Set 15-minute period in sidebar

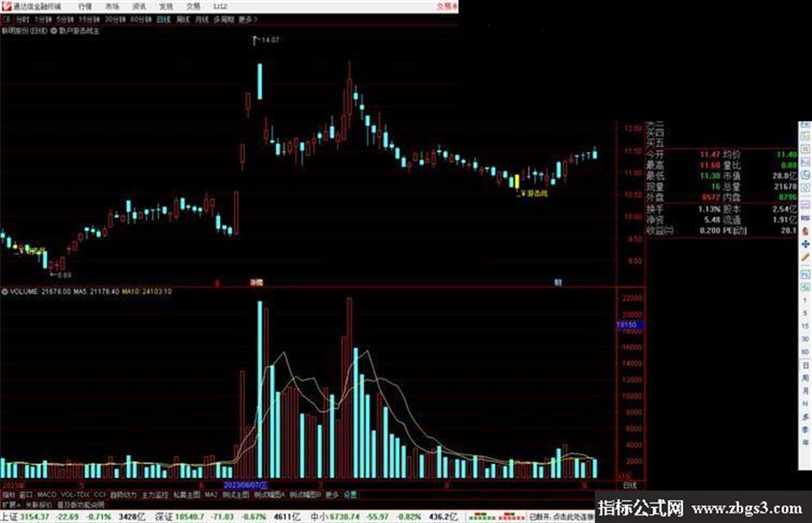tap(805, 326)
